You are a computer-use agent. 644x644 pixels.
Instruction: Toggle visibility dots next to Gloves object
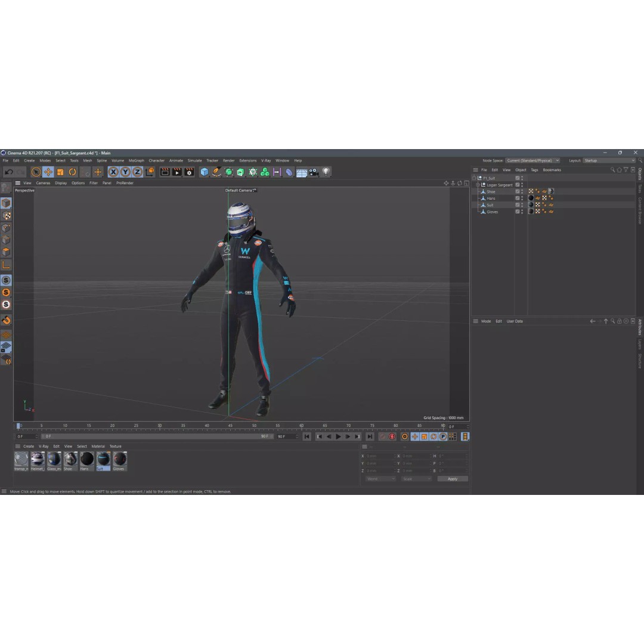[522, 211]
